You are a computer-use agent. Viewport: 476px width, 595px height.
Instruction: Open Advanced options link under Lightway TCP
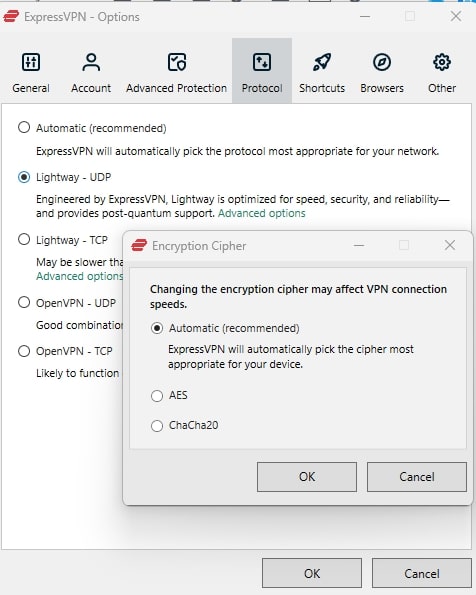[x=79, y=276]
